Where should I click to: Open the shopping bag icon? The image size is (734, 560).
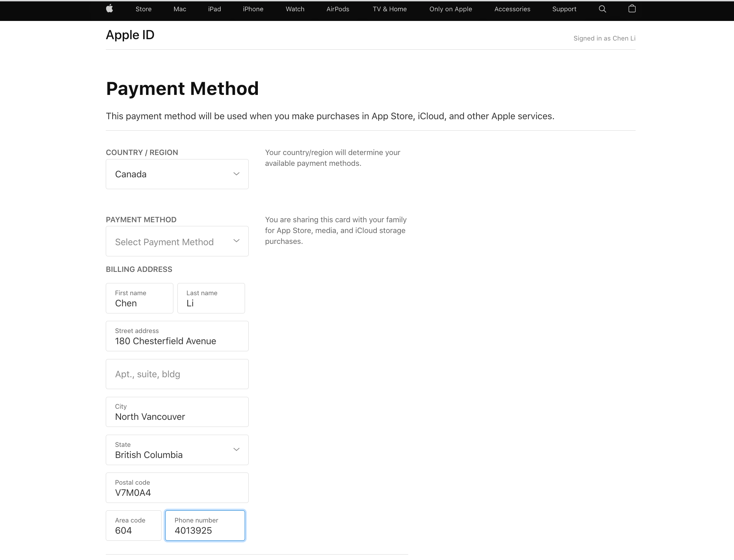click(632, 9)
